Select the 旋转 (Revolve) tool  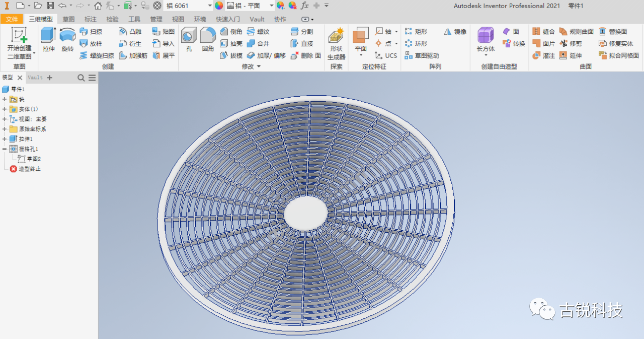click(67, 40)
